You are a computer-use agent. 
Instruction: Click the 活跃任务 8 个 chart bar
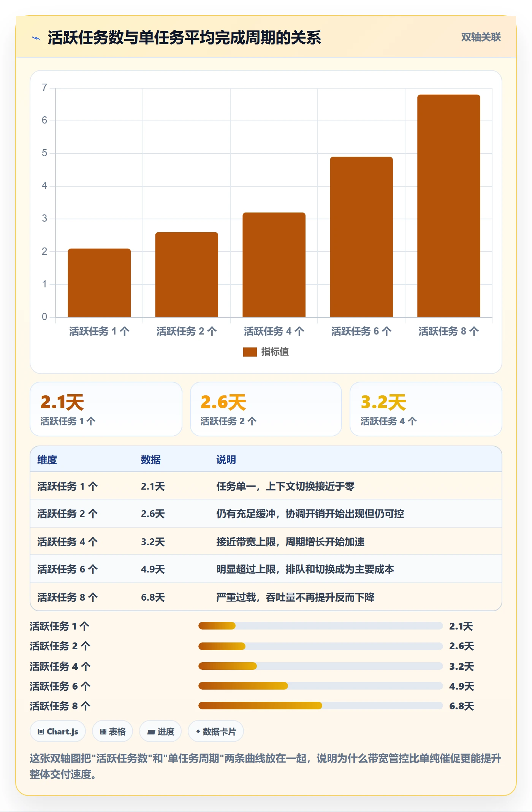click(x=449, y=206)
